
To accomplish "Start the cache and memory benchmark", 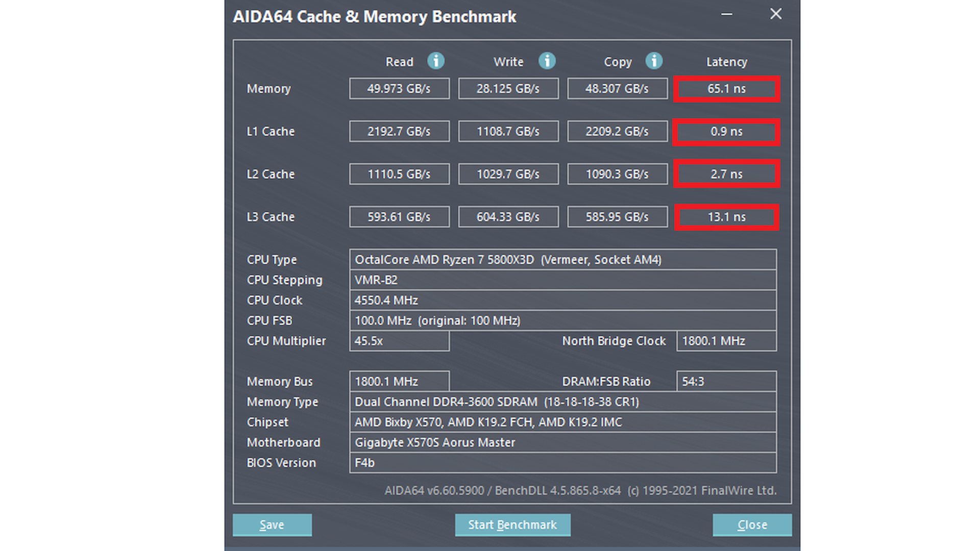I will (512, 524).
